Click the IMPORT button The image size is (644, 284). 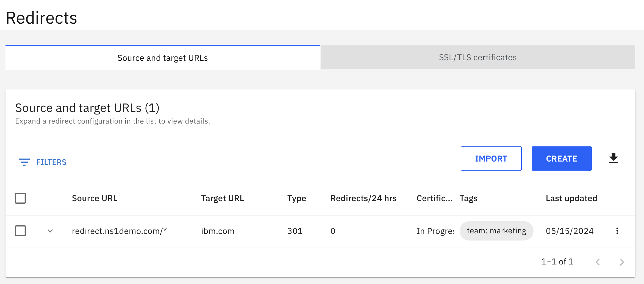click(491, 159)
